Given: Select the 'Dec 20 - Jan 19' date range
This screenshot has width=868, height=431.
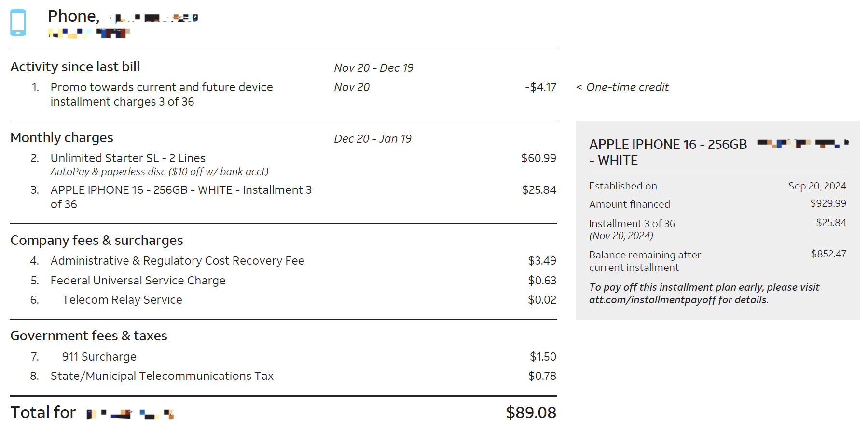Looking at the screenshot, I should click(372, 139).
